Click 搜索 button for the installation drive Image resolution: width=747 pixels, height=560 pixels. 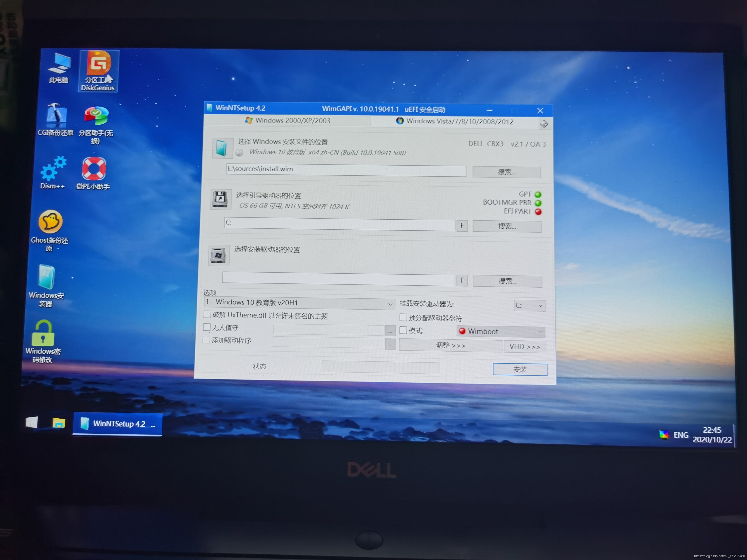(507, 281)
